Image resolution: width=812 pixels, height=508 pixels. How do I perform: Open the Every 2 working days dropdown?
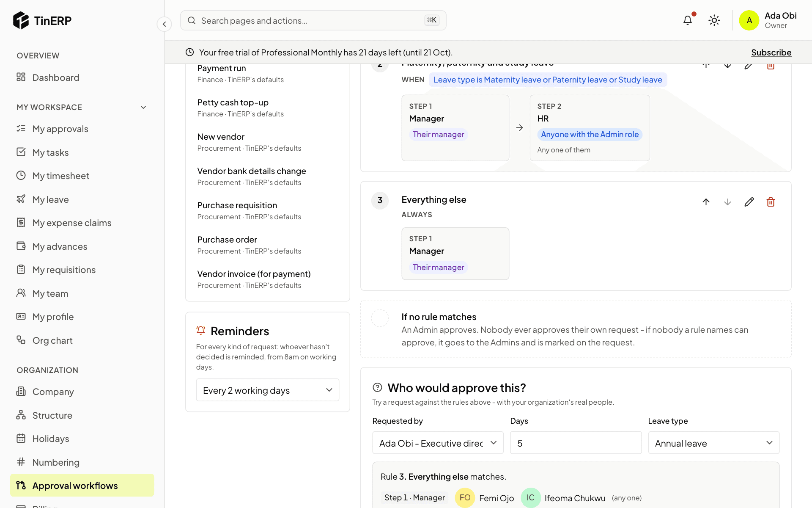[x=268, y=390]
